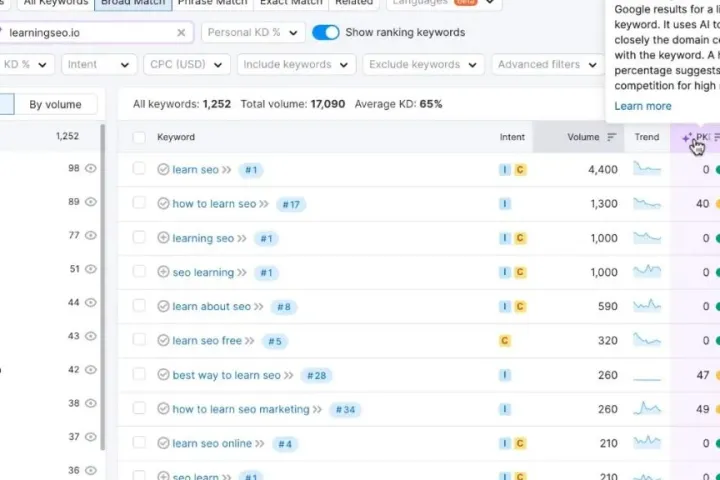This screenshot has height=480, width=720.
Task: Switch to the Related tab
Action: click(354, 3)
